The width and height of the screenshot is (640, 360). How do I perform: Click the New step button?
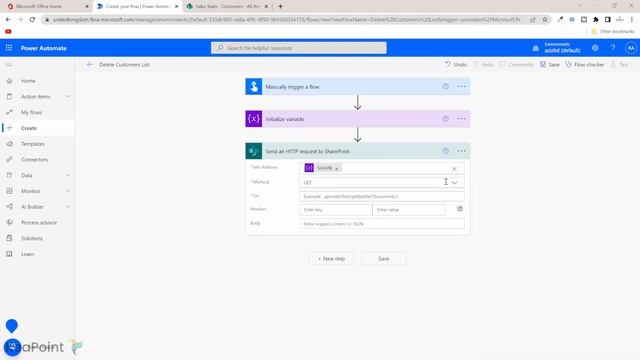click(331, 258)
